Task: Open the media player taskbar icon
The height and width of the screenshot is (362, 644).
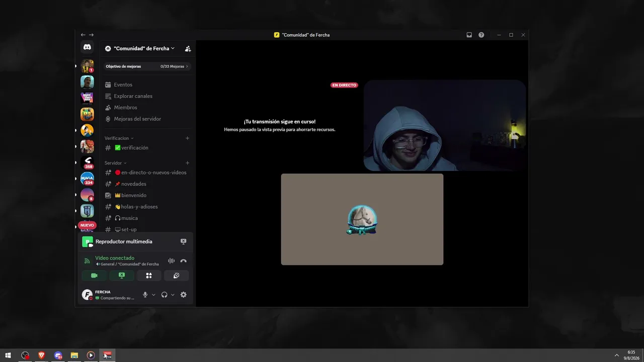Action: [x=91, y=355]
